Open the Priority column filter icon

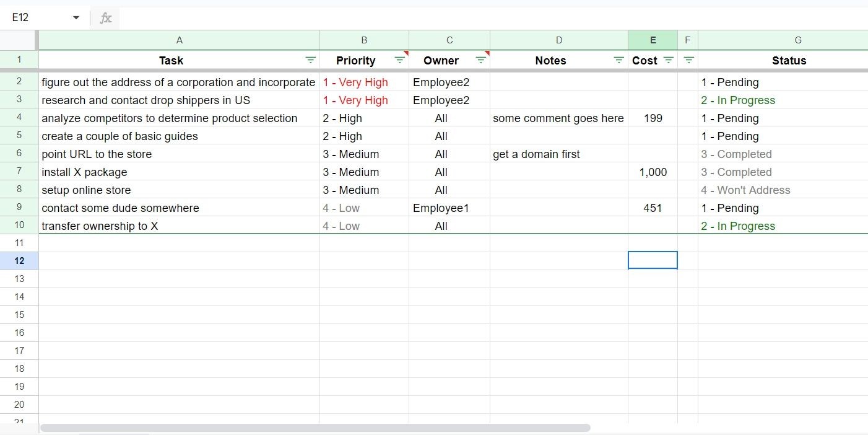coord(400,60)
